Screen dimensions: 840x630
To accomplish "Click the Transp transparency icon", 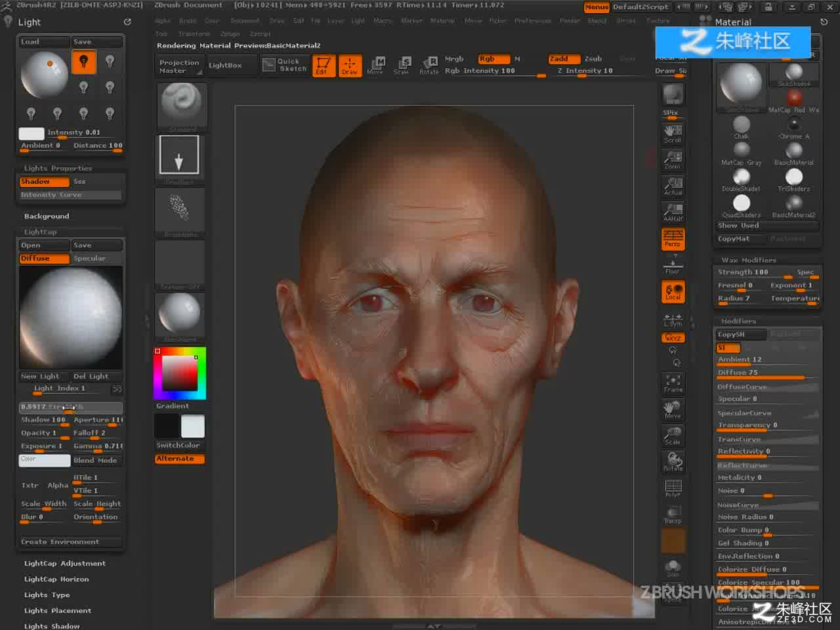I will [673, 514].
